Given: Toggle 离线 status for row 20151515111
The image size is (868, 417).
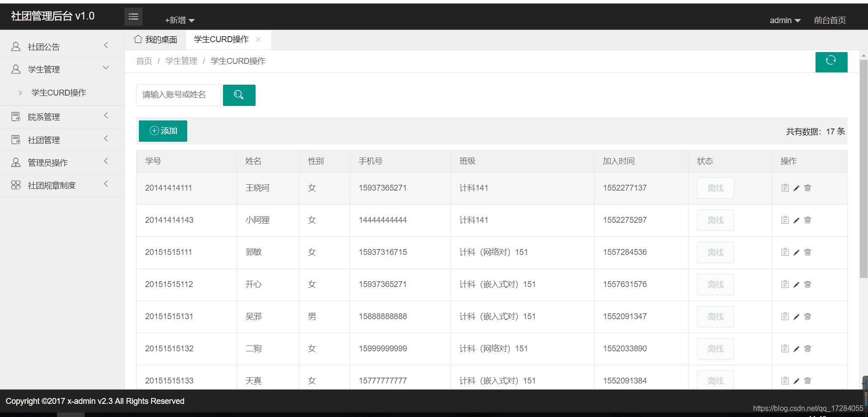Looking at the screenshot, I should click(x=716, y=252).
